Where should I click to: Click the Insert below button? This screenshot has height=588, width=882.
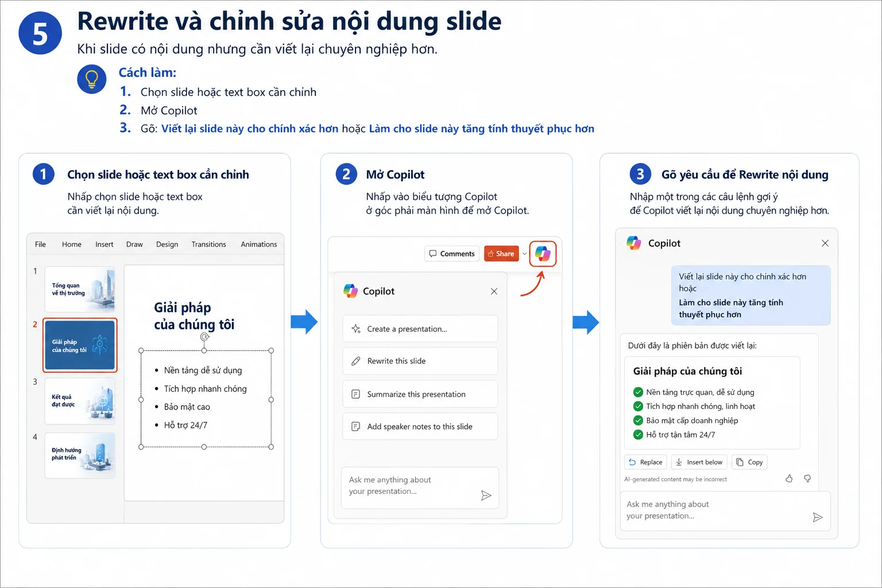pos(699,462)
